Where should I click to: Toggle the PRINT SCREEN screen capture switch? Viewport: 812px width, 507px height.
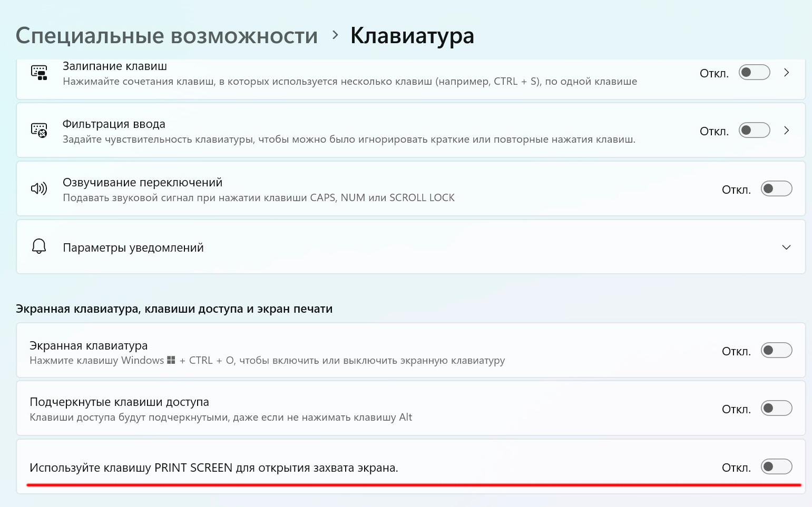point(776,466)
